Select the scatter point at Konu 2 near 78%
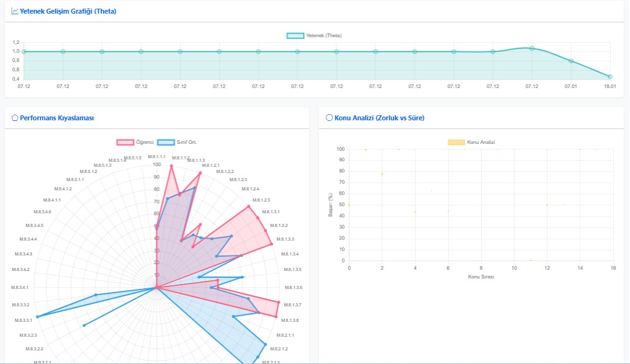 (x=382, y=174)
